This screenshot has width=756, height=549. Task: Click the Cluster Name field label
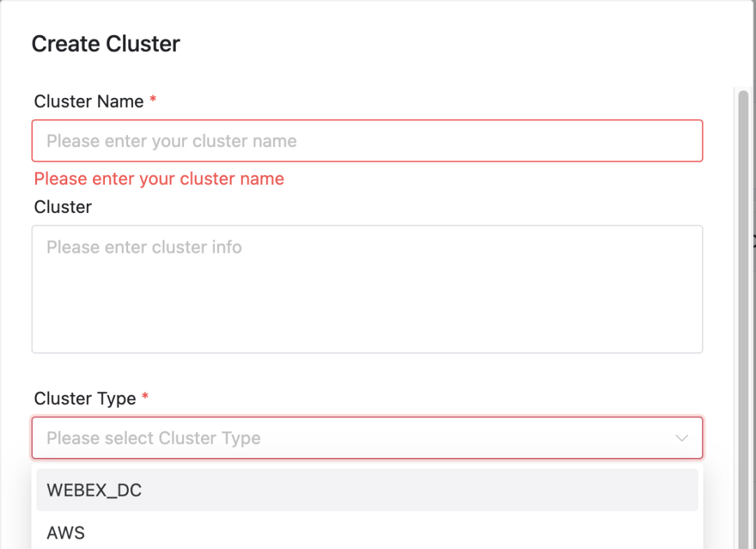tap(89, 102)
